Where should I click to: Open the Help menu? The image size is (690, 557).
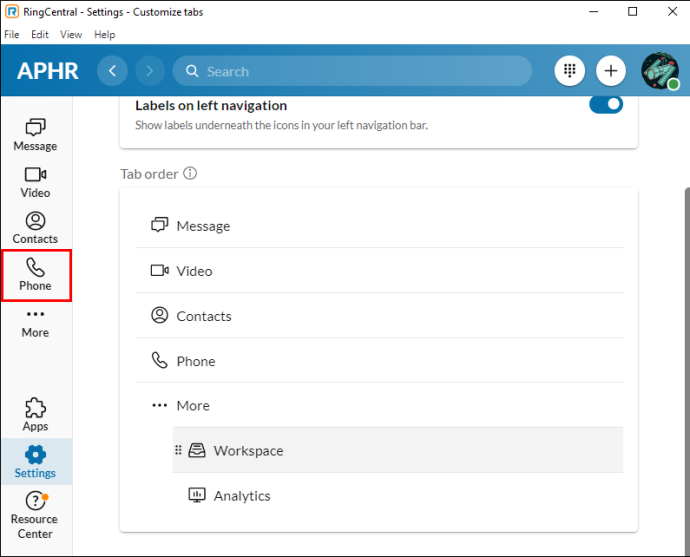[105, 34]
